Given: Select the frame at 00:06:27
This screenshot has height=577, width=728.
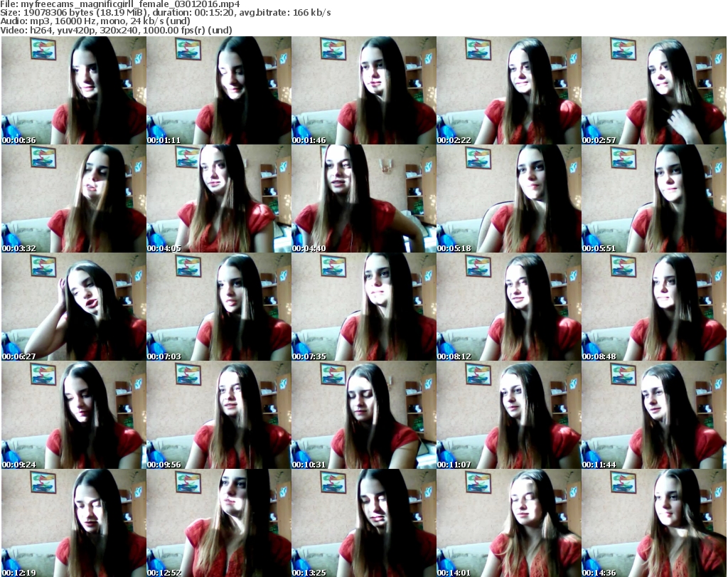Looking at the screenshot, I should click(x=74, y=307).
